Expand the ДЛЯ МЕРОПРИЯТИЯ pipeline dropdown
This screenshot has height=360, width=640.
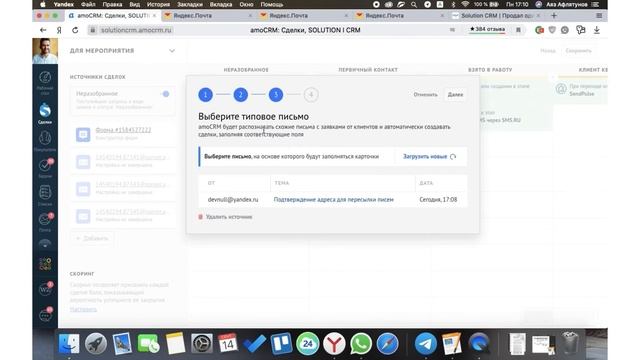pyautogui.click(x=172, y=51)
